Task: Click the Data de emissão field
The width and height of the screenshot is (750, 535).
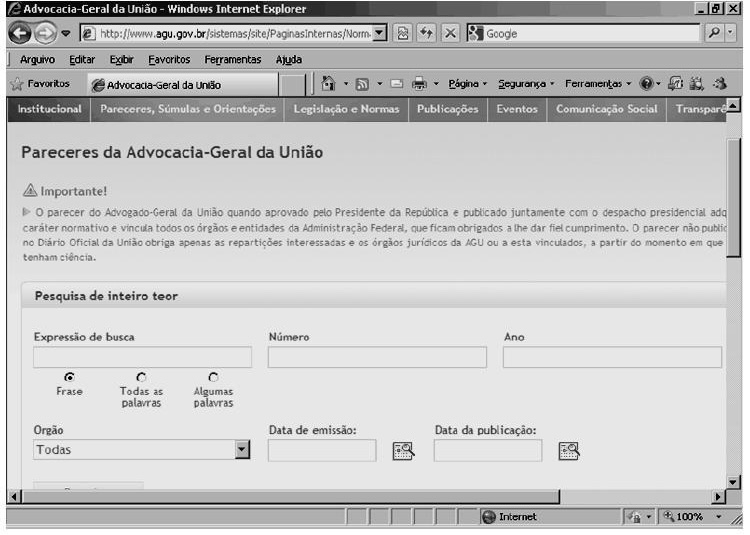Action: click(322, 450)
